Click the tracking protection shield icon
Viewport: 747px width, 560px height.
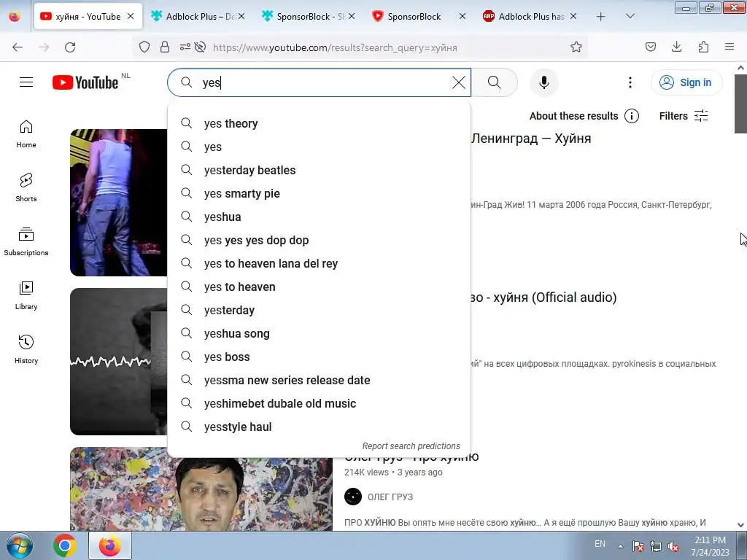point(144,47)
